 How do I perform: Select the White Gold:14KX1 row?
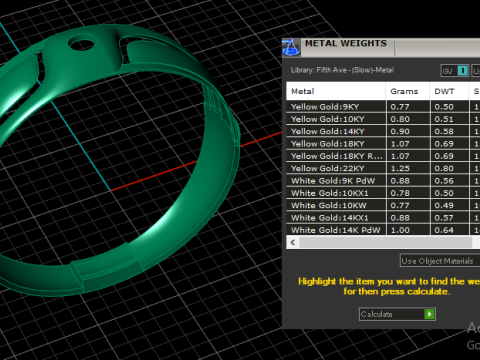coord(383,218)
